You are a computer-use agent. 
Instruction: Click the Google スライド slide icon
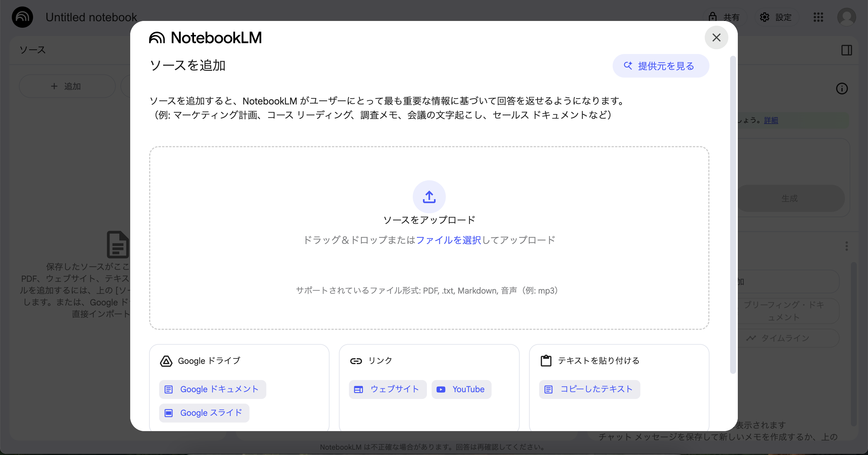click(168, 413)
